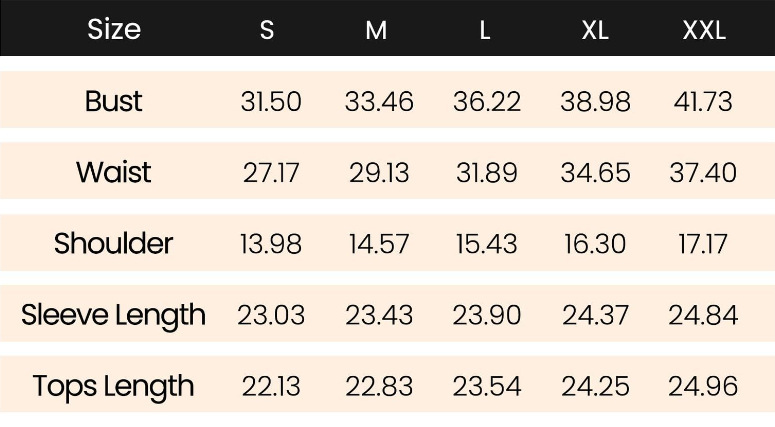Click the Waist value 29.13

coord(379,172)
